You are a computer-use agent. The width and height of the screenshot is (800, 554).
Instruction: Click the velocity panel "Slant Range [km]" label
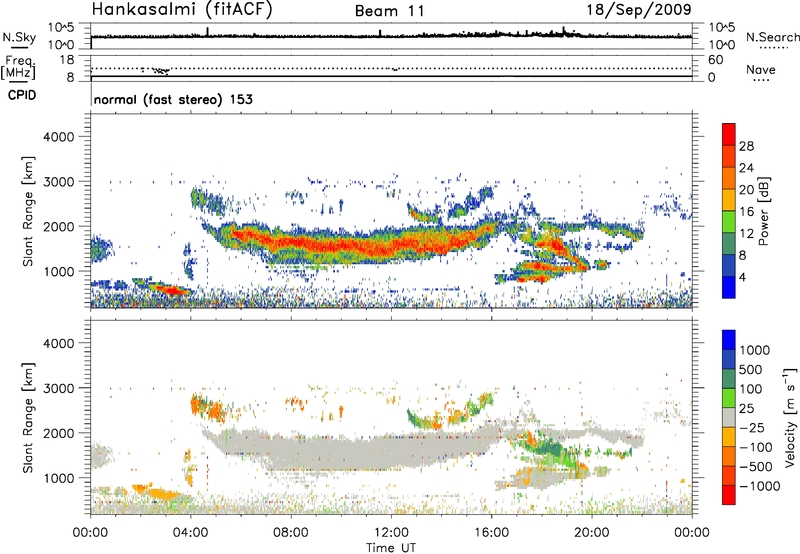click(x=28, y=418)
